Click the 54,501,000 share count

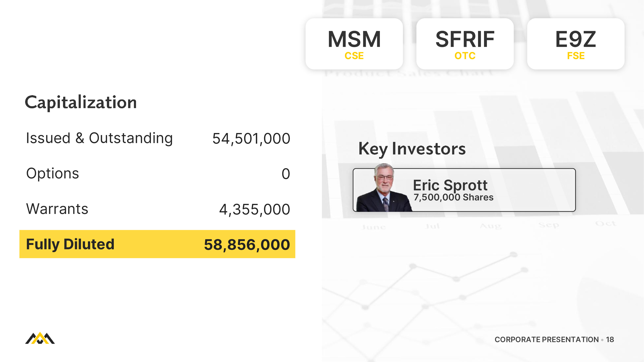point(251,139)
